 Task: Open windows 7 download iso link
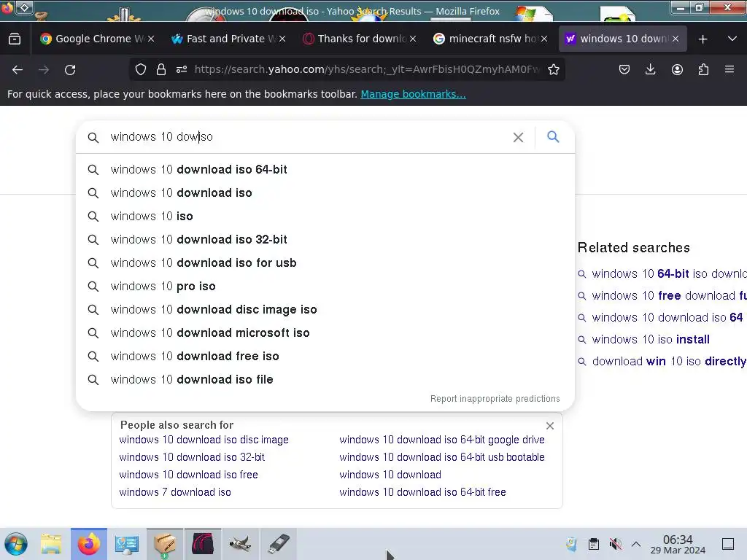click(175, 492)
